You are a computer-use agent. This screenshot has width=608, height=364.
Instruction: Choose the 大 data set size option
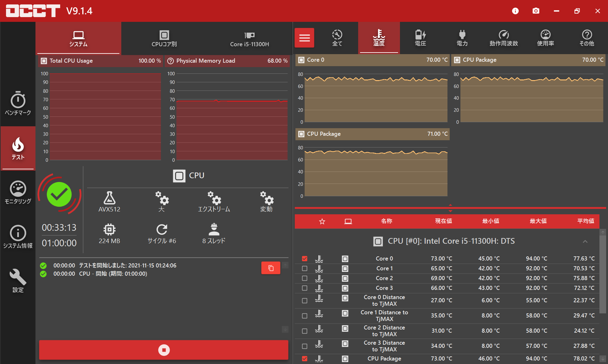pyautogui.click(x=161, y=202)
